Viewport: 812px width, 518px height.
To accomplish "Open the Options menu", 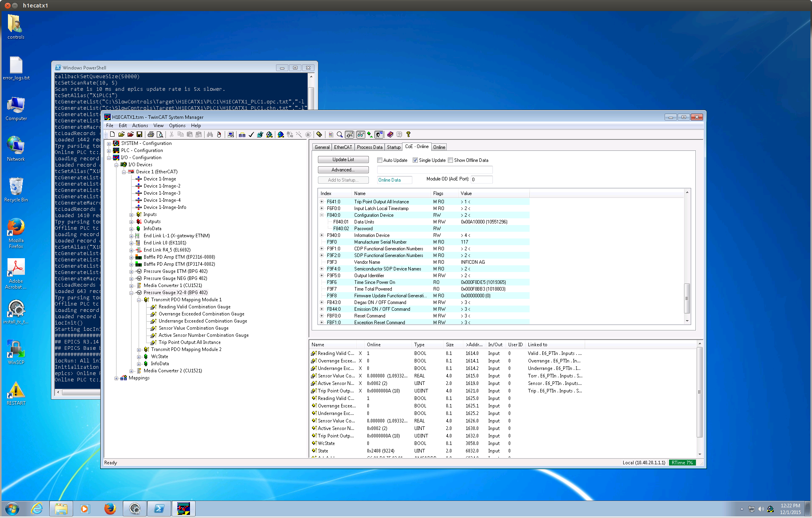I will (177, 126).
